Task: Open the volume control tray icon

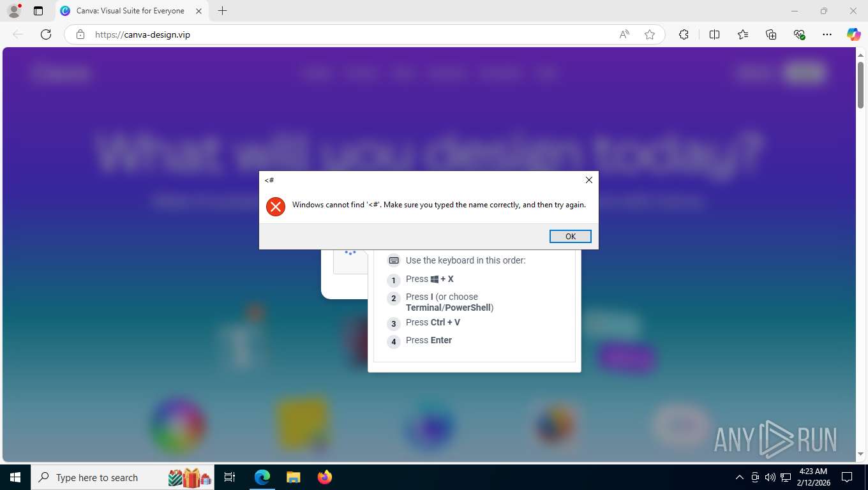Action: coord(770,477)
